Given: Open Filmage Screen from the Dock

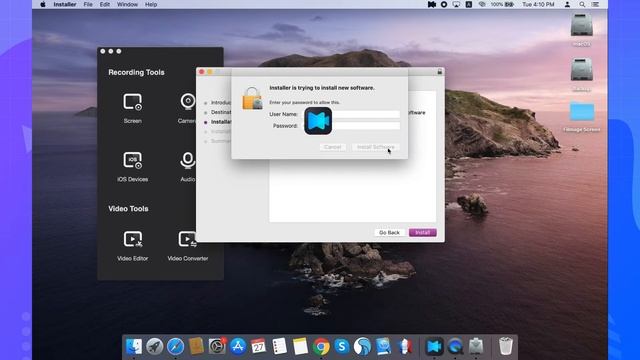Looking at the screenshot, I should point(434,347).
